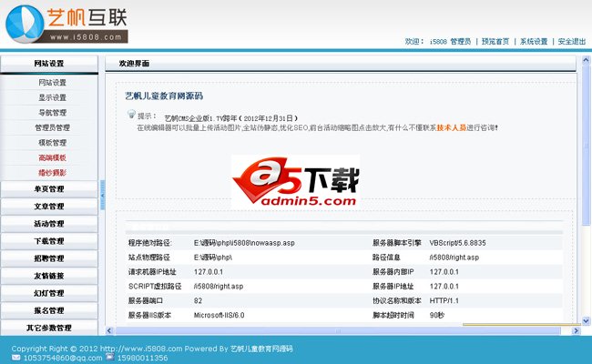Click the 站点物理路径 label
592x364 pixels.
[149, 258]
